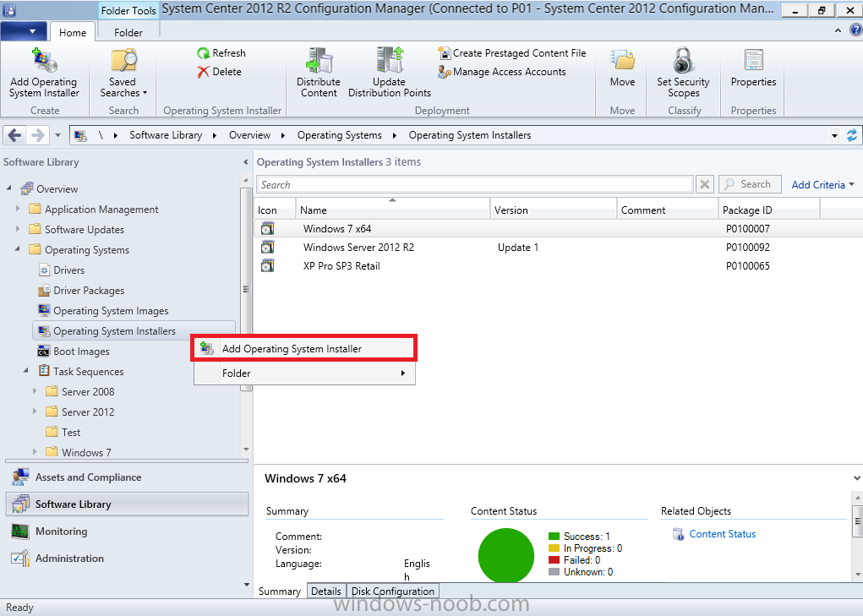Viewport: 863px width, 616px height.
Task: Expand the Application Management node
Action: 18,209
